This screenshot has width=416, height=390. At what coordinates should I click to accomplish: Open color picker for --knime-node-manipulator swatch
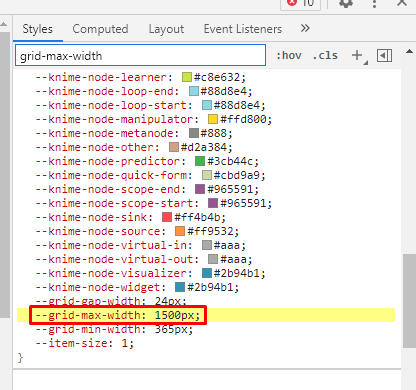(x=213, y=119)
